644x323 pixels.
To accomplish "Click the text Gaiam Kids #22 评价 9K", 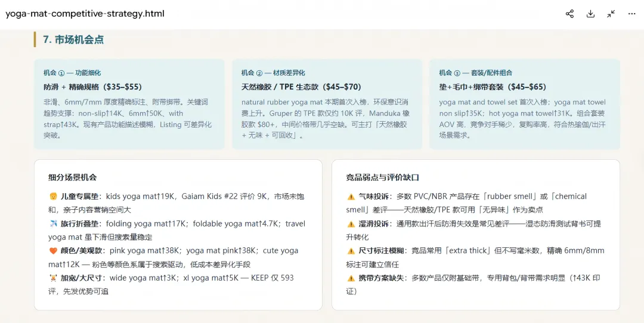I will [225, 197].
